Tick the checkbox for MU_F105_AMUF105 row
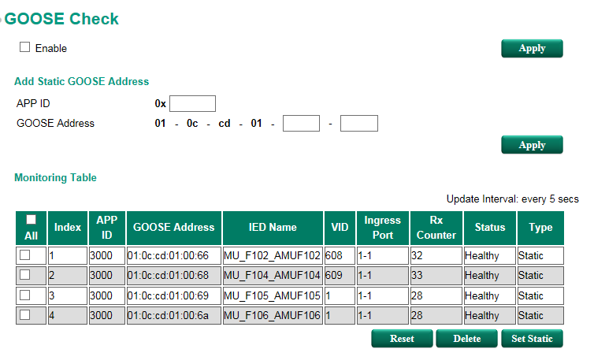Screen dimensions: 594x364 pos(25,295)
